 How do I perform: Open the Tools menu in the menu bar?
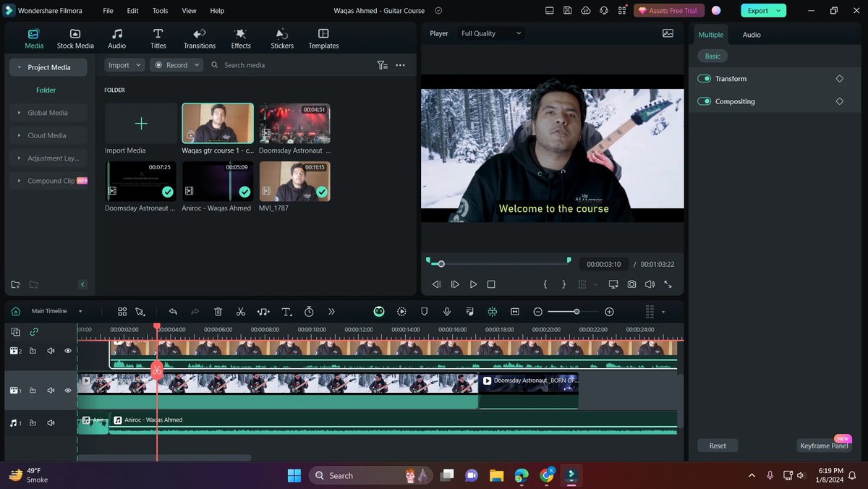[159, 10]
